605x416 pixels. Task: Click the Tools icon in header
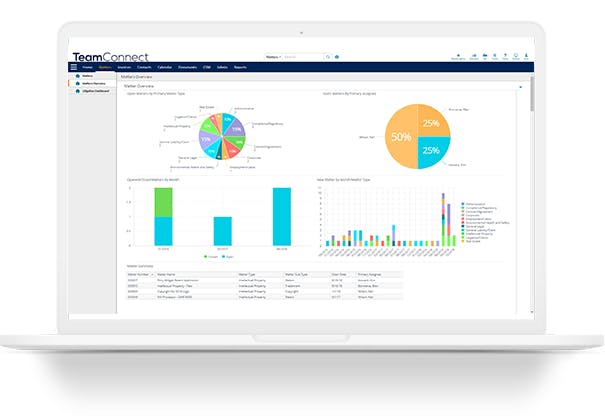coord(495,56)
